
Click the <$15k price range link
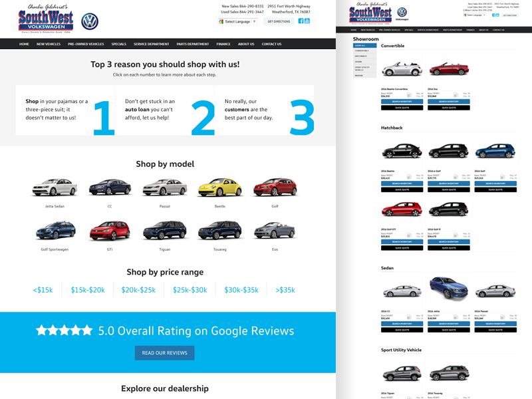click(43, 290)
